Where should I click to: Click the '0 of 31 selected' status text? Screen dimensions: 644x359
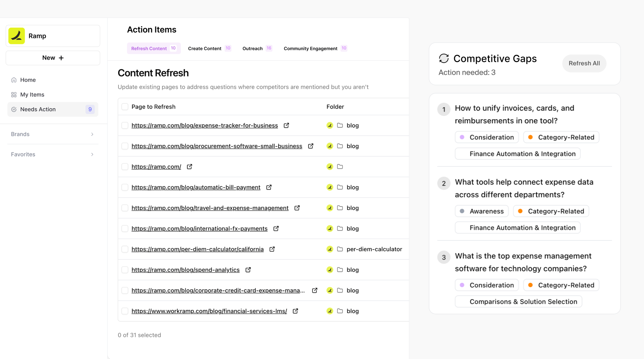(139, 335)
